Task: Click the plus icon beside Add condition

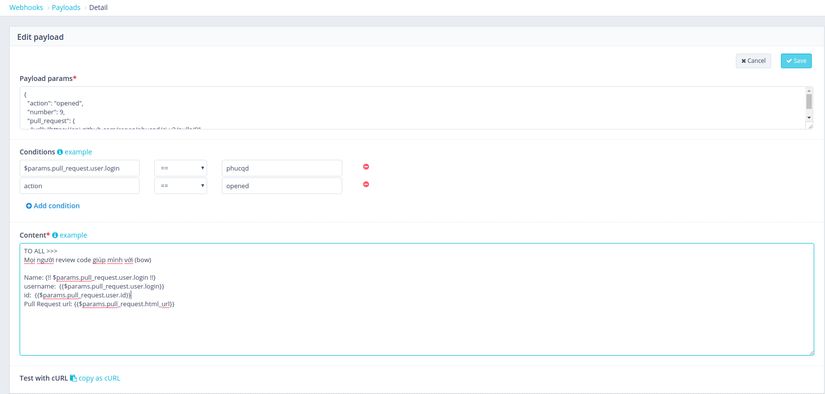Action: pyautogui.click(x=29, y=206)
